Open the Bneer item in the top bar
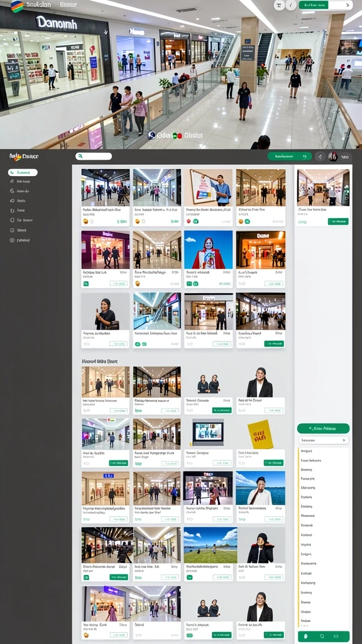Image resolution: width=362 pixels, height=644 pixels. click(x=68, y=4)
